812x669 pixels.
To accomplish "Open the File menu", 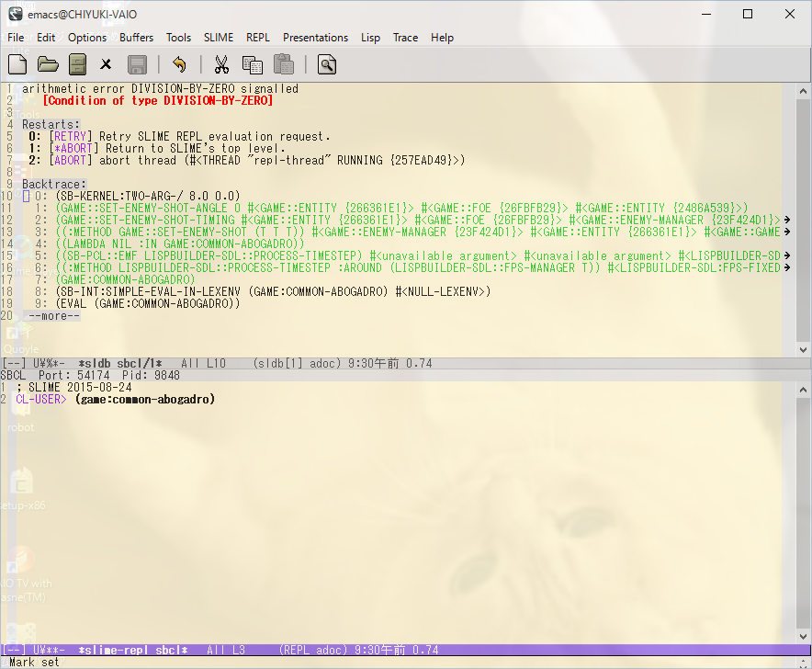I will click(16, 38).
